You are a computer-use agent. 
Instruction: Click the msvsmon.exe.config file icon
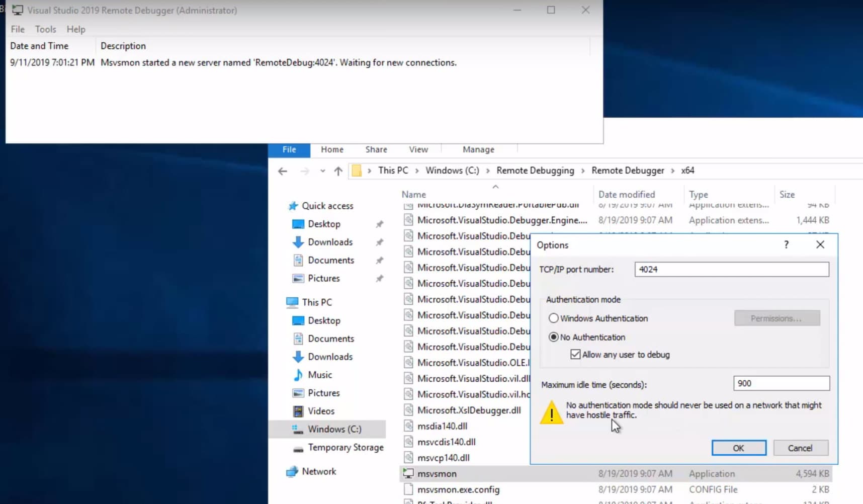pyautogui.click(x=408, y=489)
